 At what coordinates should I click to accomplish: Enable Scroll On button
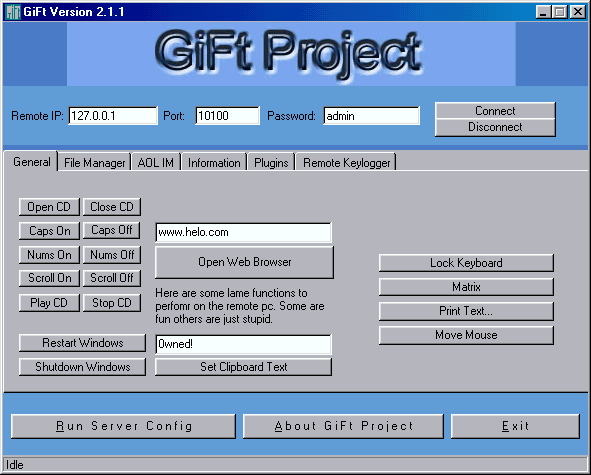coord(49,278)
